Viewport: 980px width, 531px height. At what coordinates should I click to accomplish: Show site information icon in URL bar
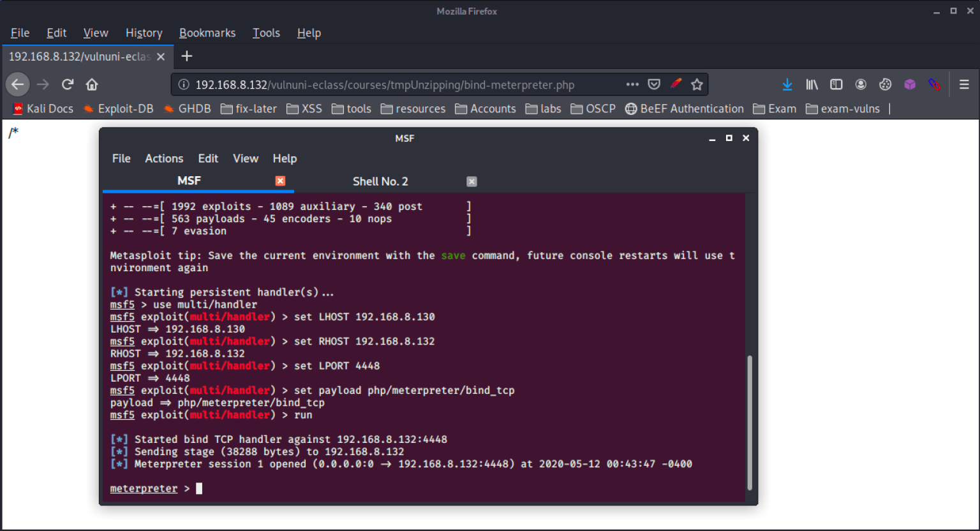click(x=184, y=84)
